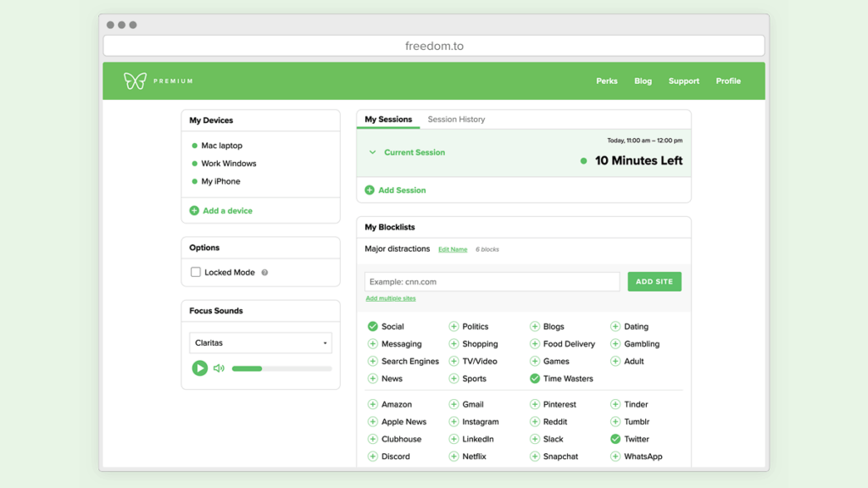The image size is (868, 488).
Task: Add the TV/Video category plus icon
Action: [x=453, y=361]
